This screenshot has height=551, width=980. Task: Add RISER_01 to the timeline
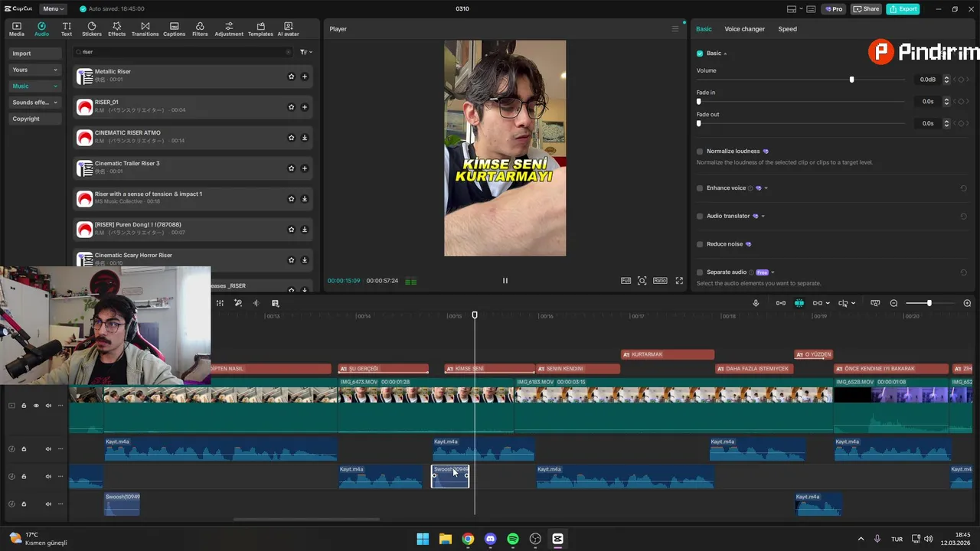(x=304, y=107)
